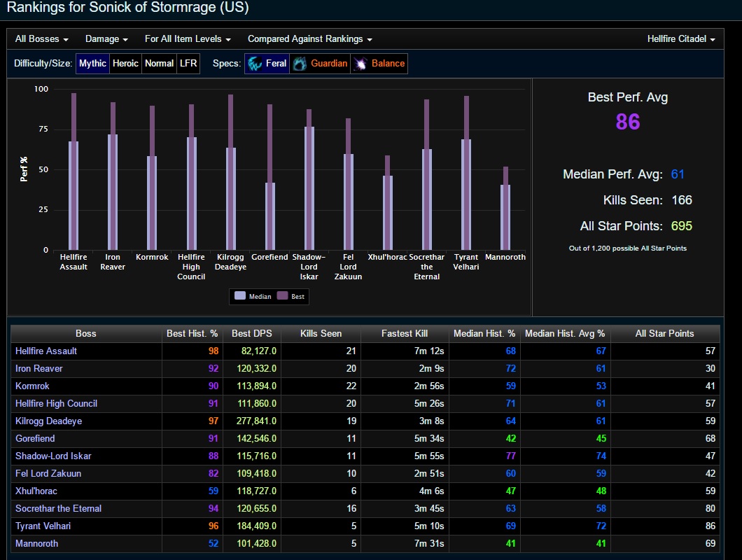Open the Tyrant Velhari boss link
742x560 pixels.
pos(43,526)
